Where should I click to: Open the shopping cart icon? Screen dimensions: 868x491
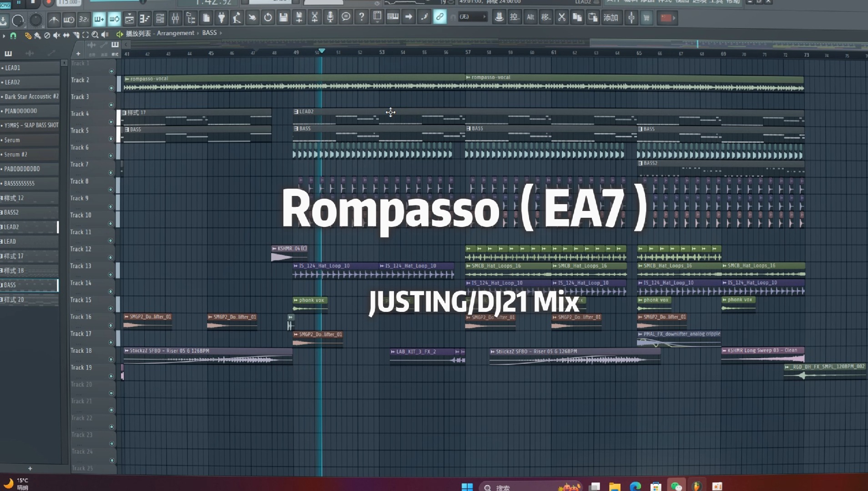coord(646,18)
